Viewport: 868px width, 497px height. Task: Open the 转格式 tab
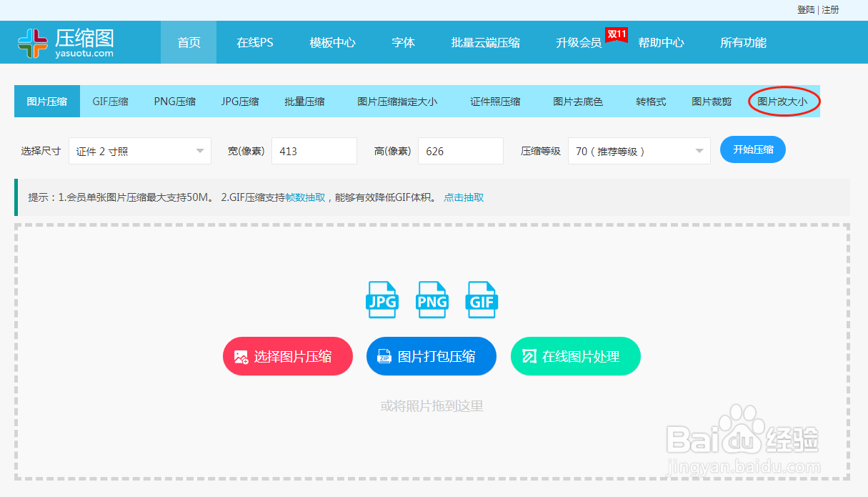tap(651, 102)
